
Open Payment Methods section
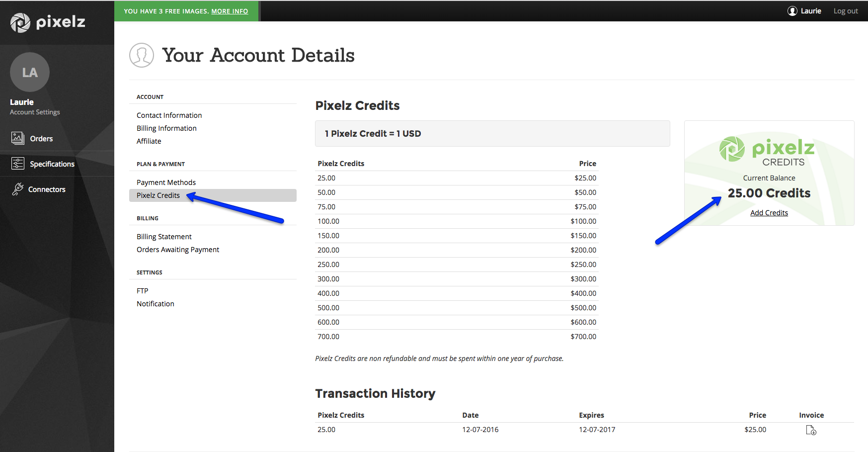(x=166, y=182)
